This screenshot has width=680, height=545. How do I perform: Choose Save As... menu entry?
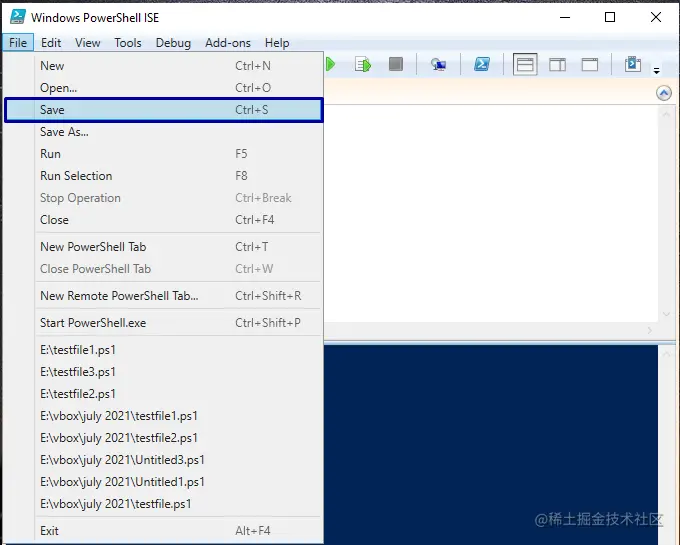(x=163, y=132)
